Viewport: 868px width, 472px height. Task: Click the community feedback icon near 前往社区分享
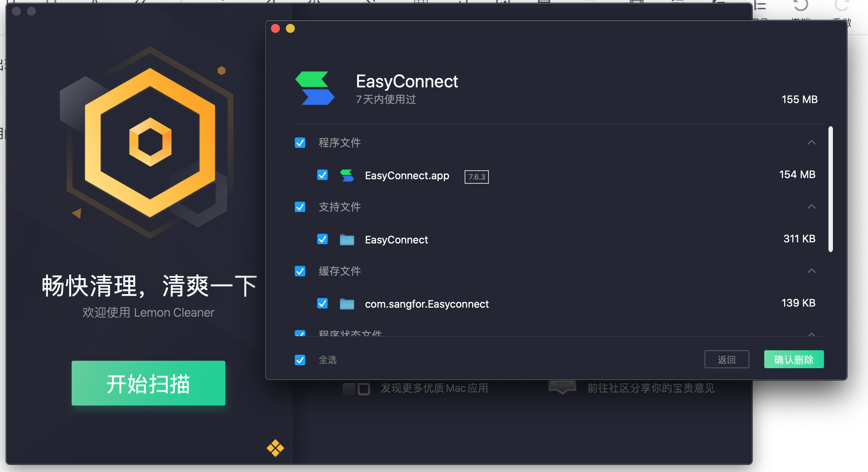click(562, 386)
